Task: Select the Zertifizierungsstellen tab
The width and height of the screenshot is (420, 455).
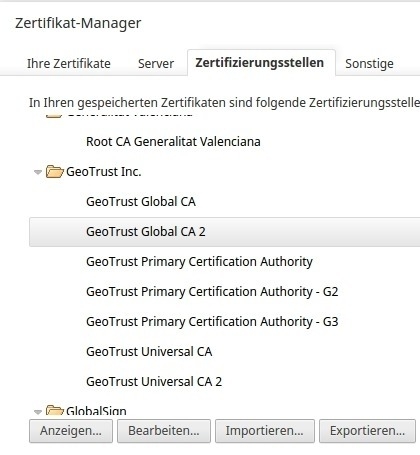Action: pos(261,63)
